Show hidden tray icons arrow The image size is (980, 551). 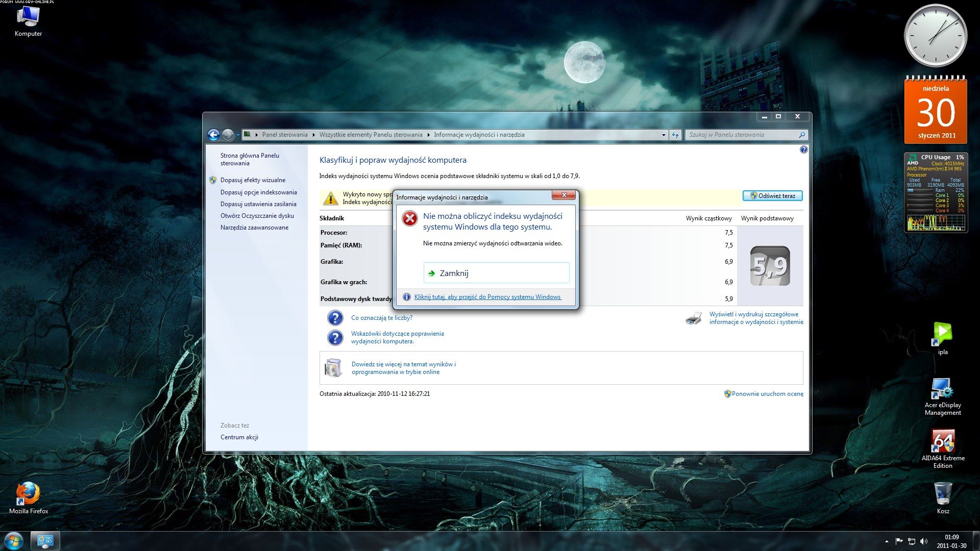point(887,541)
